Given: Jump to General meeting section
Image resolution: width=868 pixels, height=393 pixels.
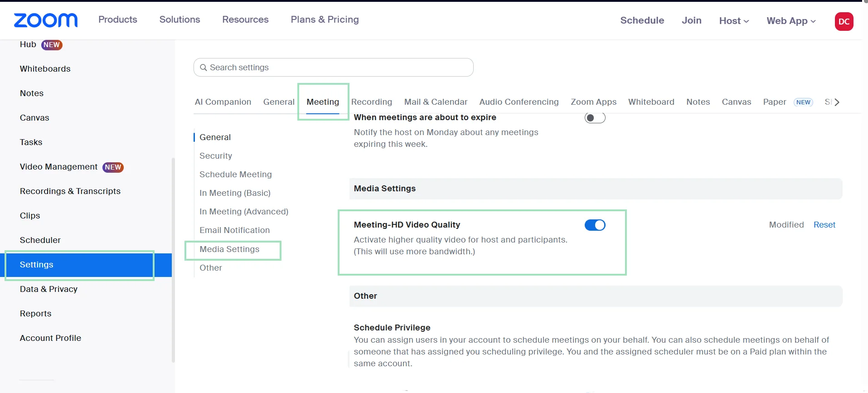Looking at the screenshot, I should [215, 137].
